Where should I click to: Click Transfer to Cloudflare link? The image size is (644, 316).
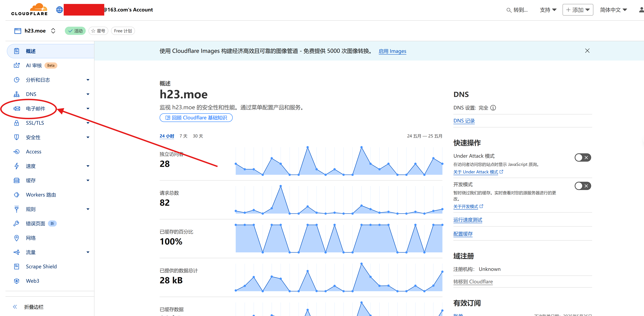tap(473, 282)
